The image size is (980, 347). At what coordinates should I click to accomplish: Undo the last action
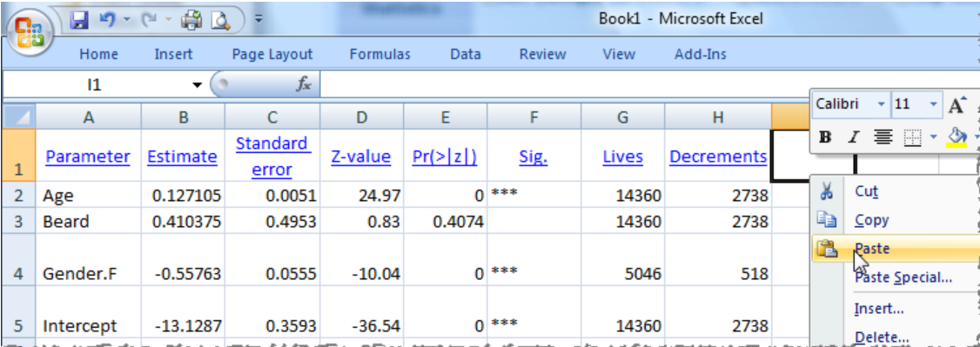[108, 21]
